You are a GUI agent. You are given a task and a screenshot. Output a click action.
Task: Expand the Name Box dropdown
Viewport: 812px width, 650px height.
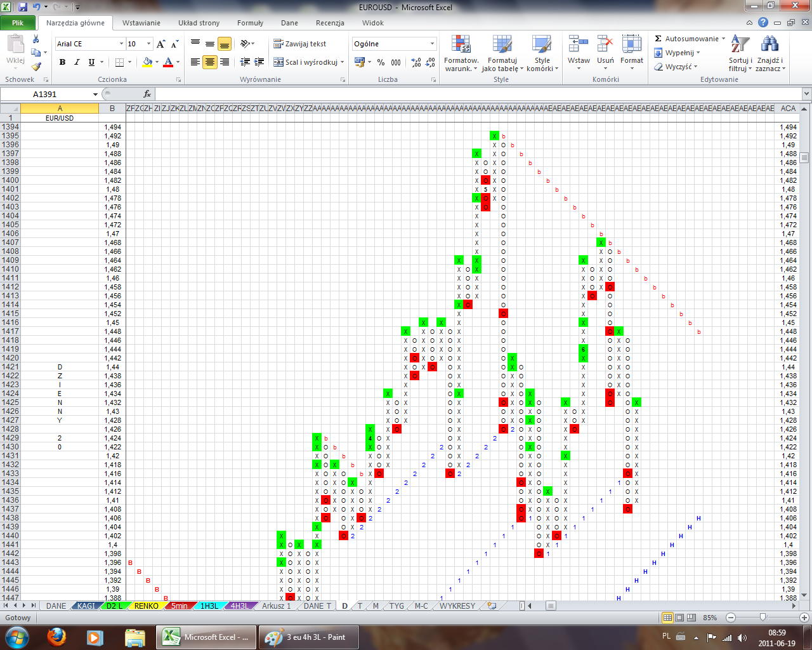pos(95,94)
